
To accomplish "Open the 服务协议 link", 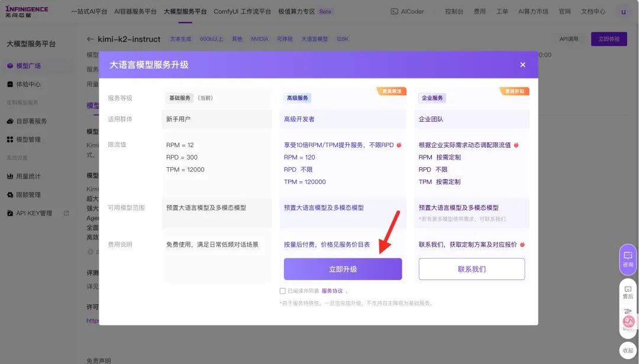I will click(x=332, y=291).
